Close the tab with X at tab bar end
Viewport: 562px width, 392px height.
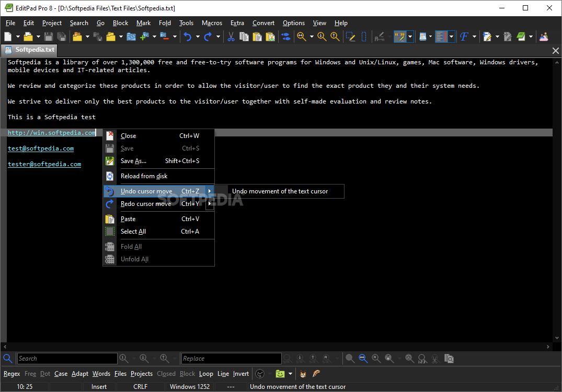[556, 51]
